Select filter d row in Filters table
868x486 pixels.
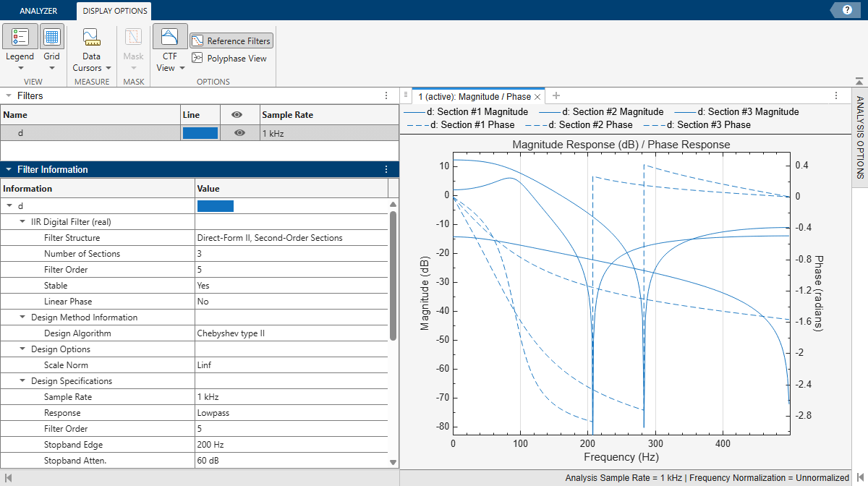pyautogui.click(x=199, y=133)
